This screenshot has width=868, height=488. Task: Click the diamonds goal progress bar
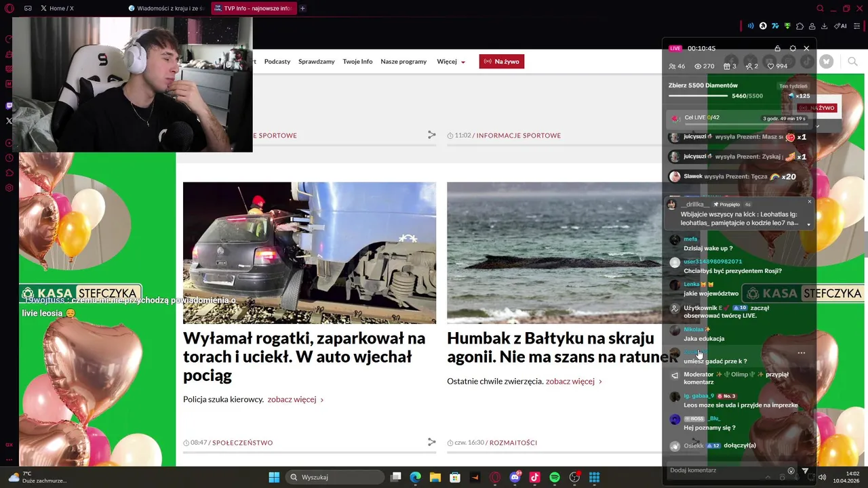click(x=698, y=96)
